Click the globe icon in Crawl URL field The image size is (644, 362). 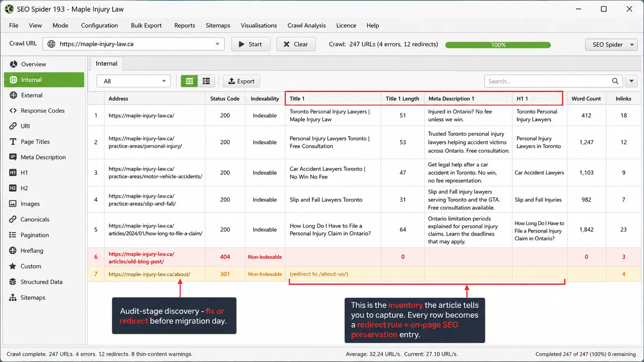[51, 44]
